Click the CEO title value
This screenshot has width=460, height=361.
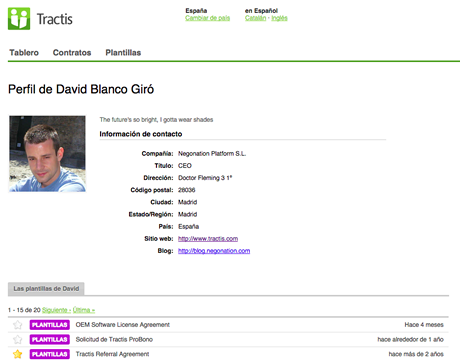tap(185, 166)
